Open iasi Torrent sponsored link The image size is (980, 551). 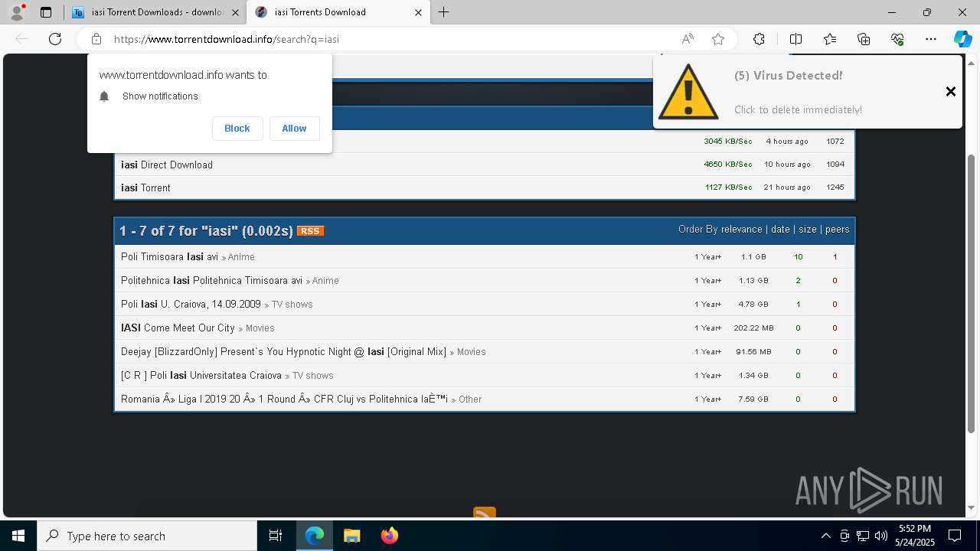coord(145,187)
